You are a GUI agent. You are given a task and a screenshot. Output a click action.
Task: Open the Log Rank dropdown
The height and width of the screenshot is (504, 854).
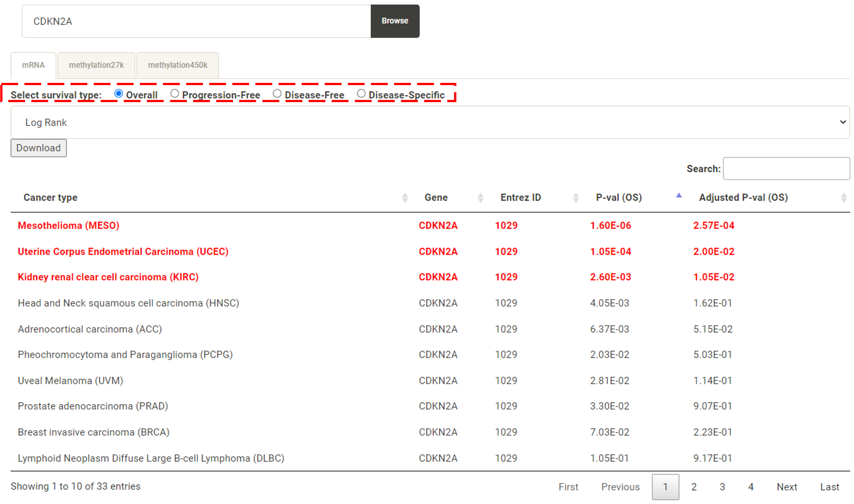coord(430,122)
